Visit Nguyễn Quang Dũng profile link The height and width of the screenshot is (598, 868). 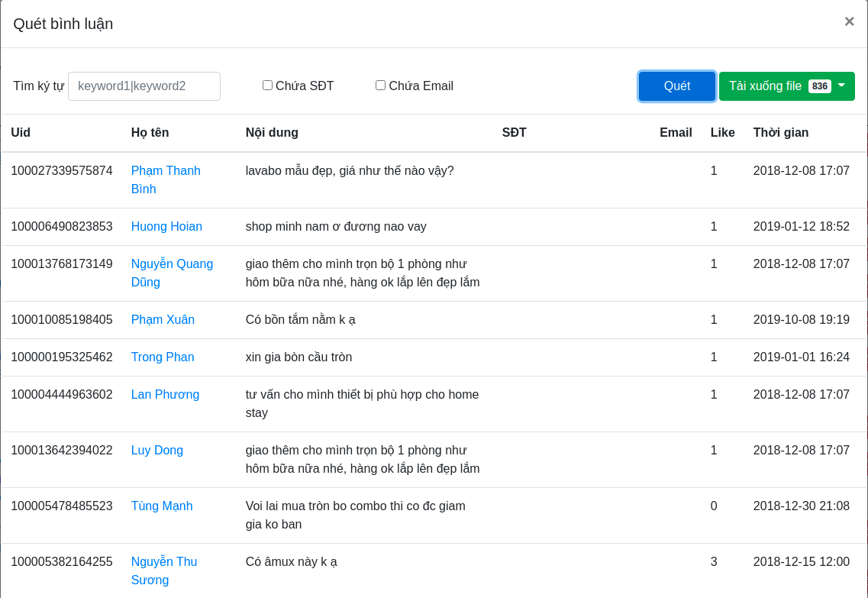(172, 273)
